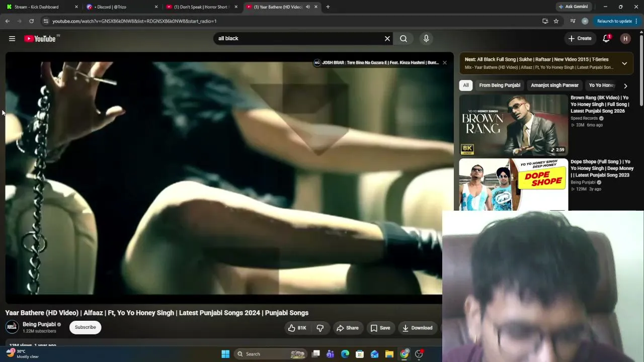Open Outlook from taskbar
Viewport: 644px width, 362px height.
pyautogui.click(x=375, y=354)
